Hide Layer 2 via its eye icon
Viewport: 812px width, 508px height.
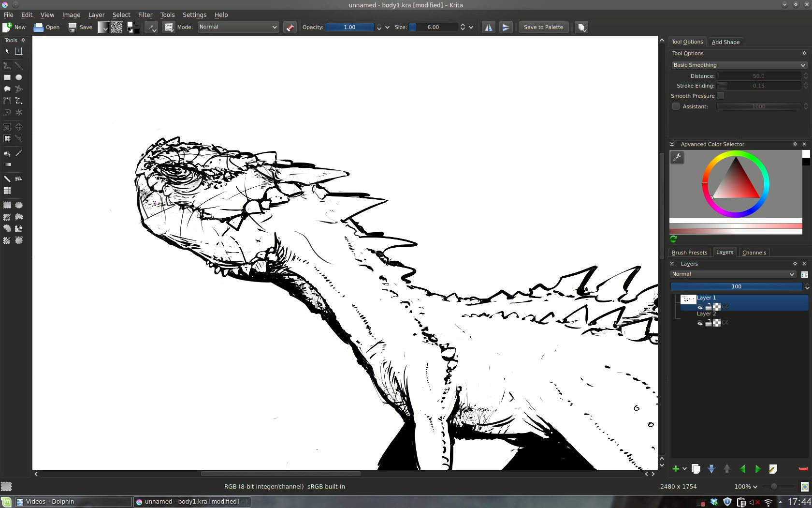700,323
